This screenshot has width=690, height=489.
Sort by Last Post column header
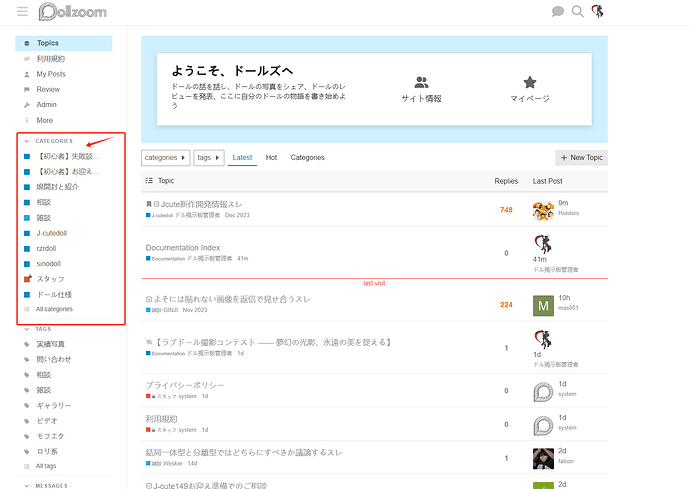pos(547,181)
